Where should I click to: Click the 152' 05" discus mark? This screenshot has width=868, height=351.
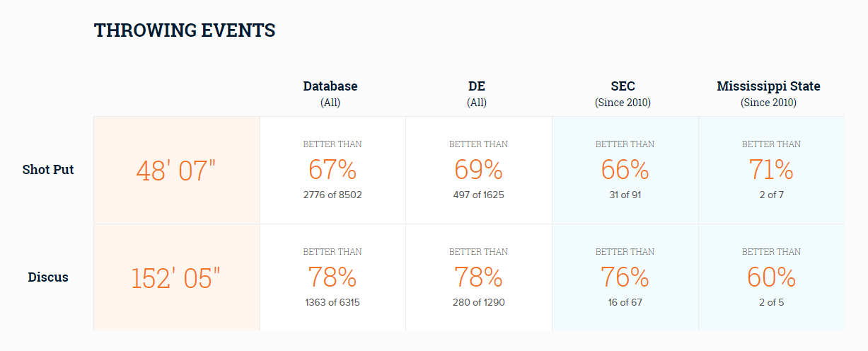point(176,277)
